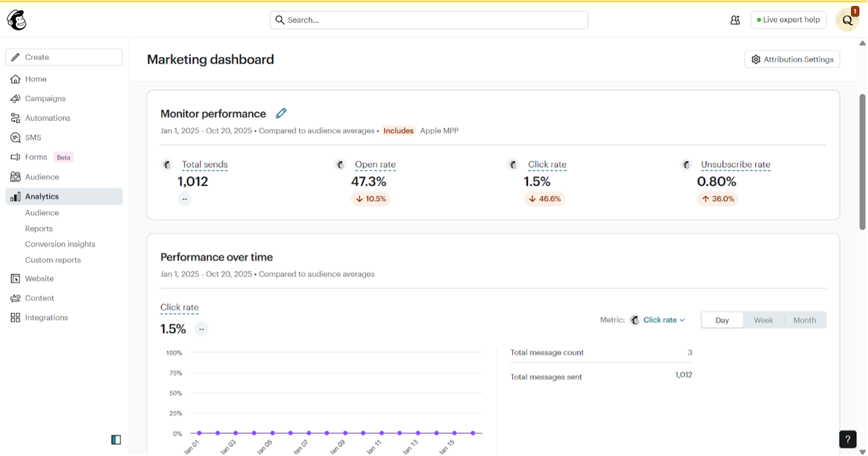Image resolution: width=868 pixels, height=456 pixels.
Task: Click the Content icon in sidebar
Action: click(x=15, y=298)
